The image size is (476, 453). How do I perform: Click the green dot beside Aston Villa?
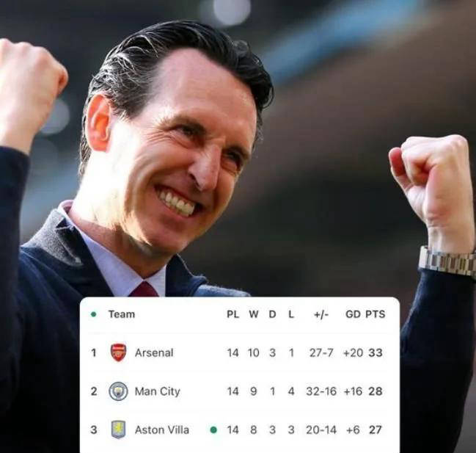[x=213, y=430]
